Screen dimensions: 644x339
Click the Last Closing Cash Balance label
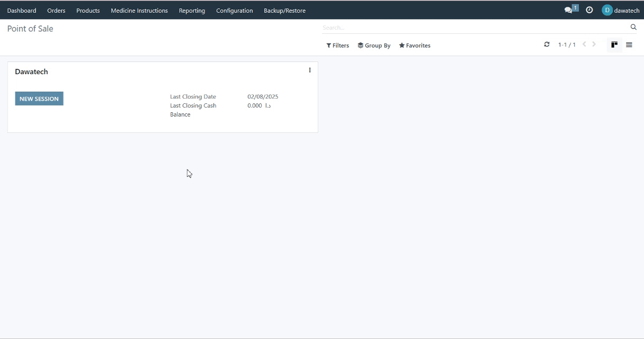point(193,110)
